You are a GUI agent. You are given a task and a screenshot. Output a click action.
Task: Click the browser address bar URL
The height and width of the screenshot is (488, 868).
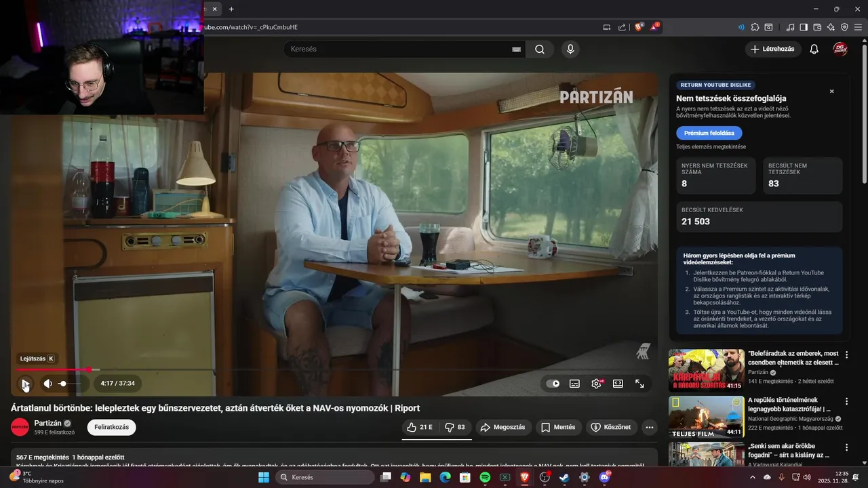click(x=251, y=27)
